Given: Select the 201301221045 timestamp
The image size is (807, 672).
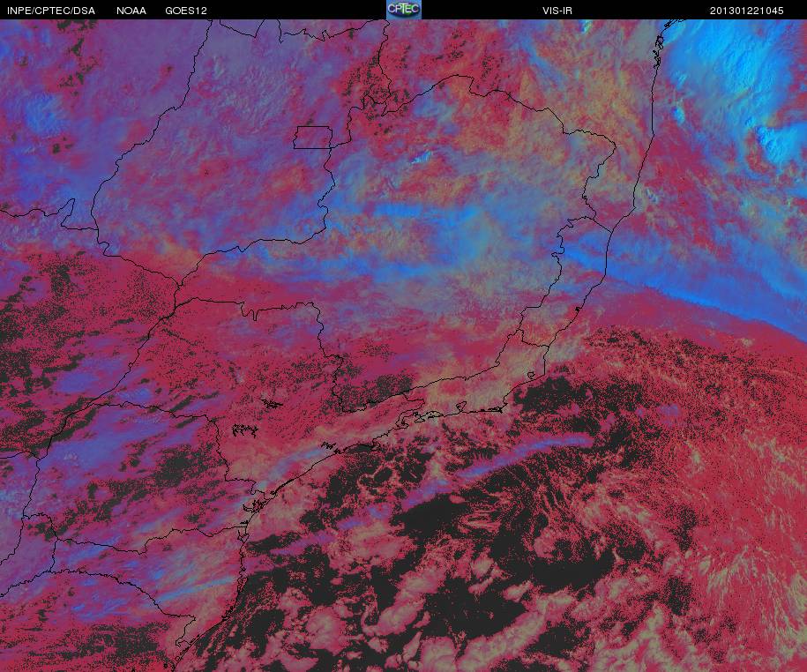Looking at the screenshot, I should pyautogui.click(x=746, y=11).
